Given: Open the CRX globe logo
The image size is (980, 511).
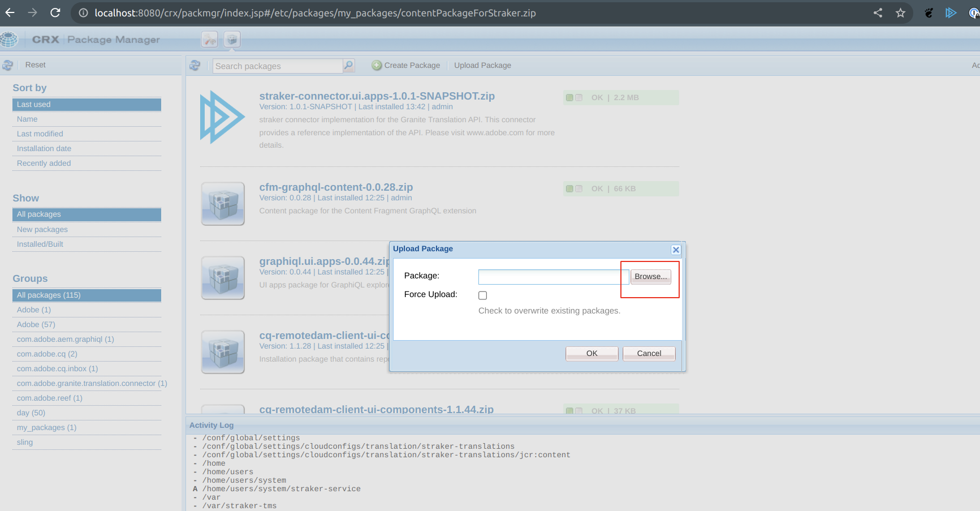Looking at the screenshot, I should [9, 40].
